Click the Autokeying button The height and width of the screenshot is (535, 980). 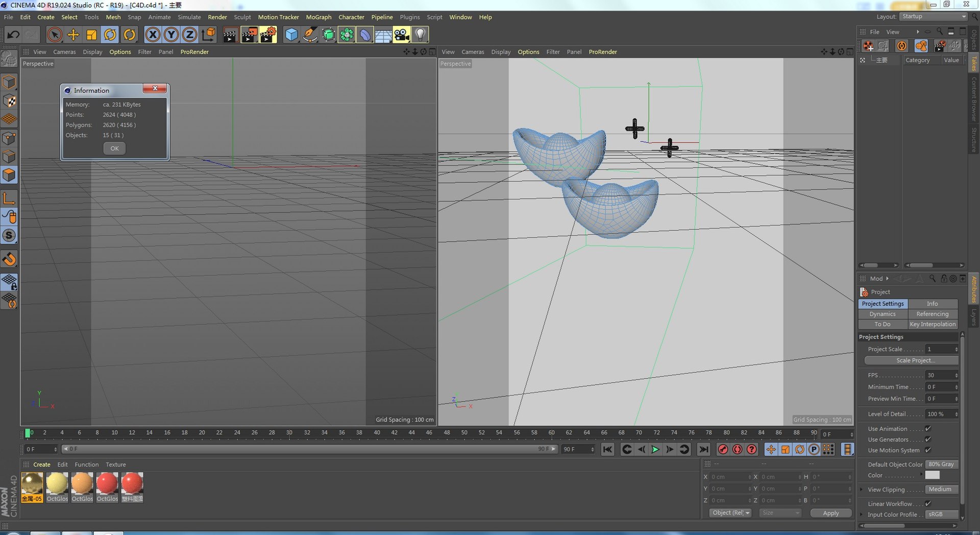737,449
